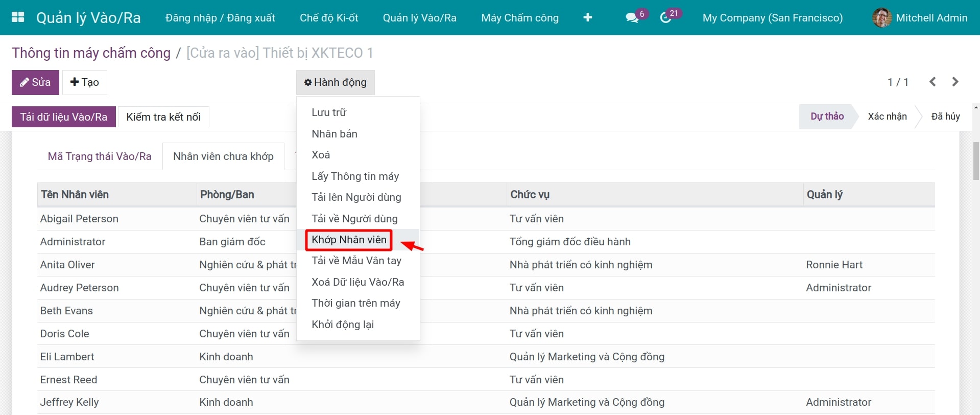The height and width of the screenshot is (415, 980).
Task: Open the conversations chat icon
Action: click(632, 17)
